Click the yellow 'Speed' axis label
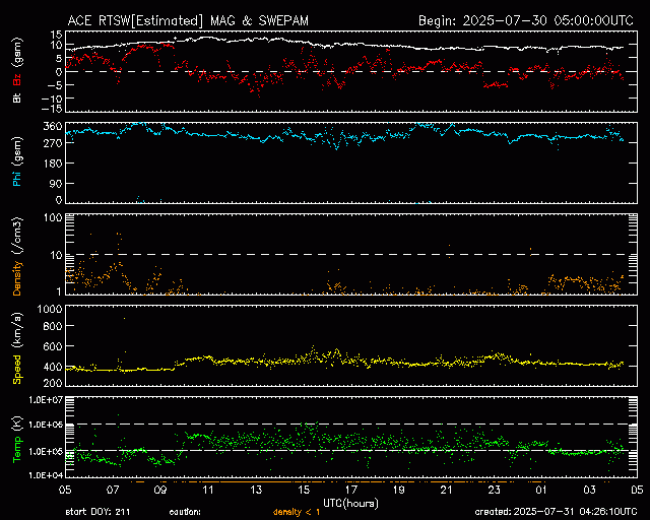The width and height of the screenshot is (650, 520). tap(17, 369)
